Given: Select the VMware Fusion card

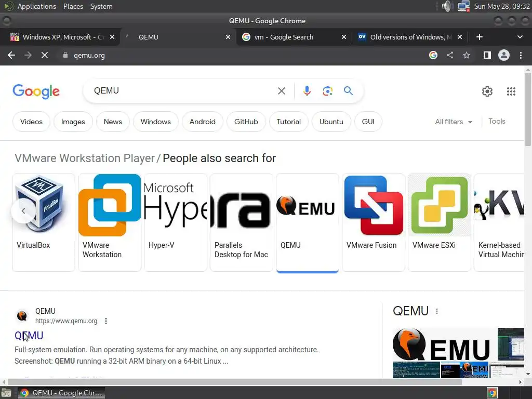Looking at the screenshot, I should [374, 222].
